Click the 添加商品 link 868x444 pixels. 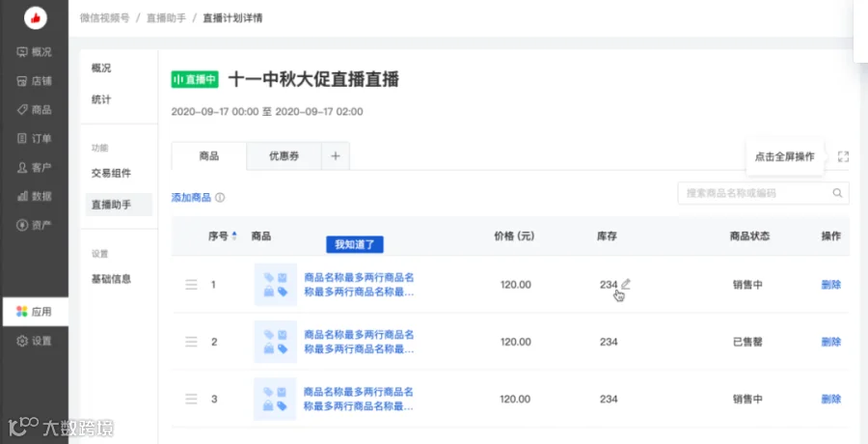pos(191,197)
